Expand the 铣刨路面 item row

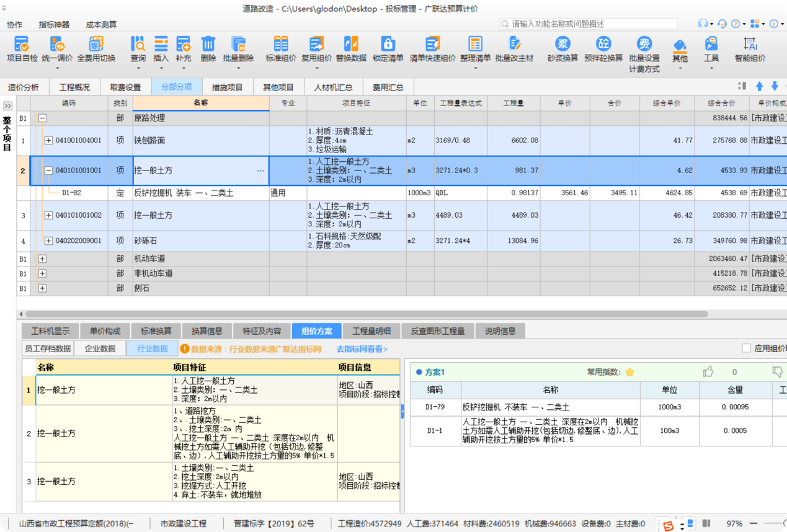tap(48, 141)
